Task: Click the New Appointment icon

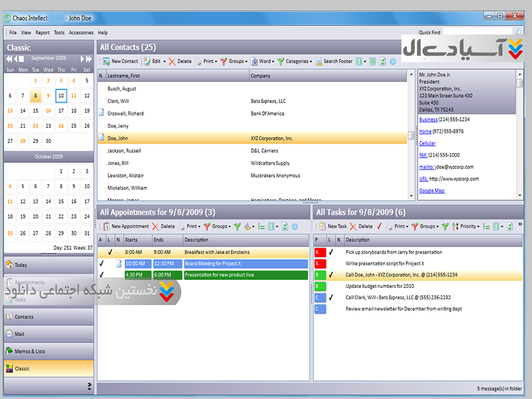Action: (x=106, y=226)
